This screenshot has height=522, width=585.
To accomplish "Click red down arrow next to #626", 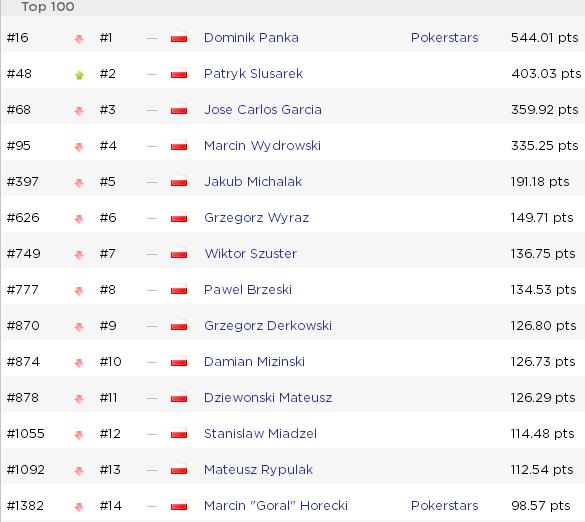I will [x=79, y=219].
